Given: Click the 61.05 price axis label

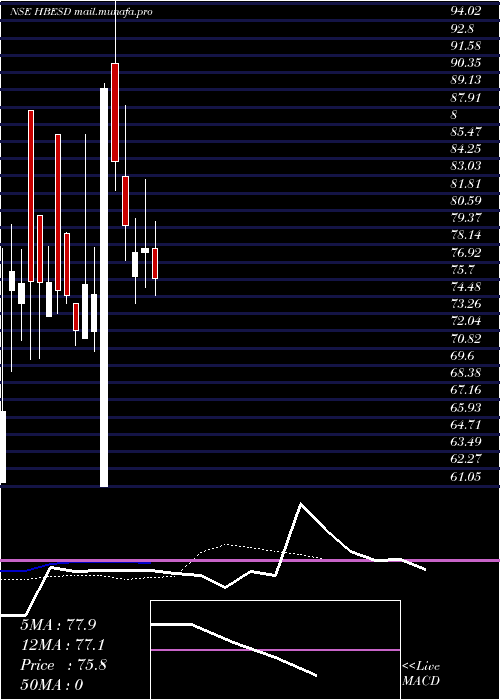Looking at the screenshot, I should point(466,476).
